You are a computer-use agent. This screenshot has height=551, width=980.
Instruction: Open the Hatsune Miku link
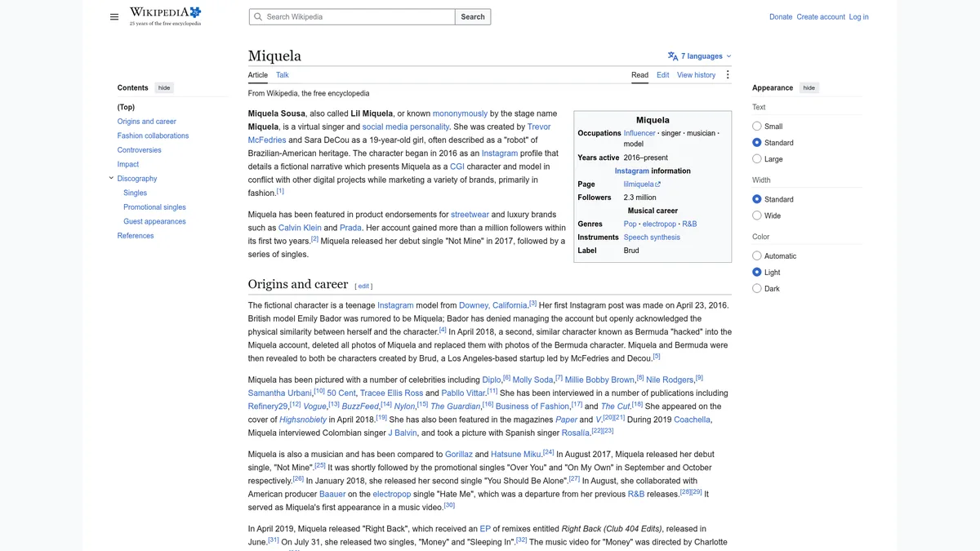pos(517,454)
